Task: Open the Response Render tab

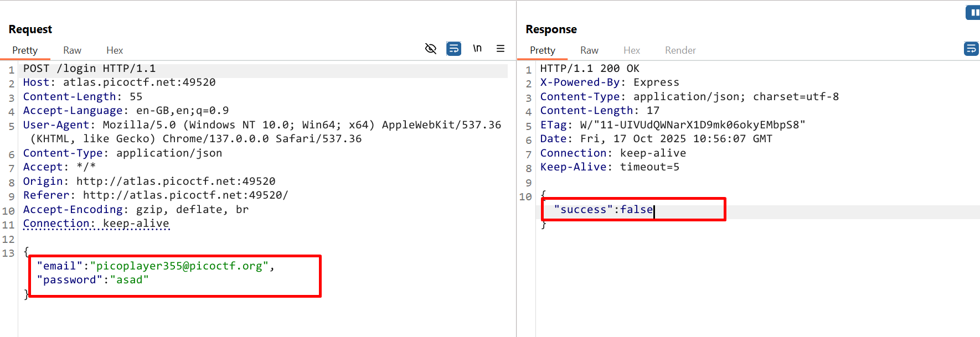Action: coord(680,50)
